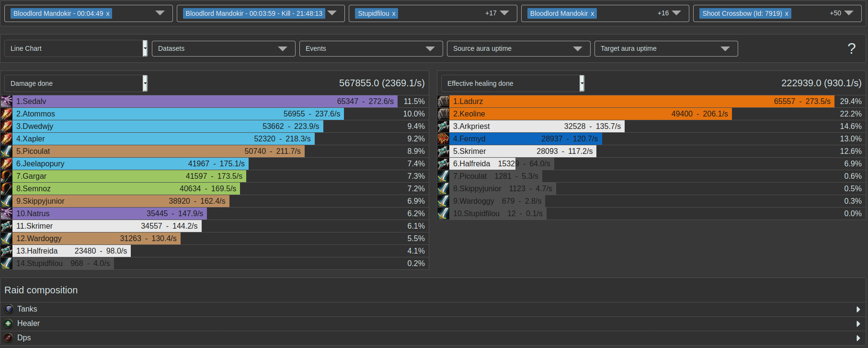Click the class icon beside 4.Fermyd
The image size is (868, 348).
point(443,139)
